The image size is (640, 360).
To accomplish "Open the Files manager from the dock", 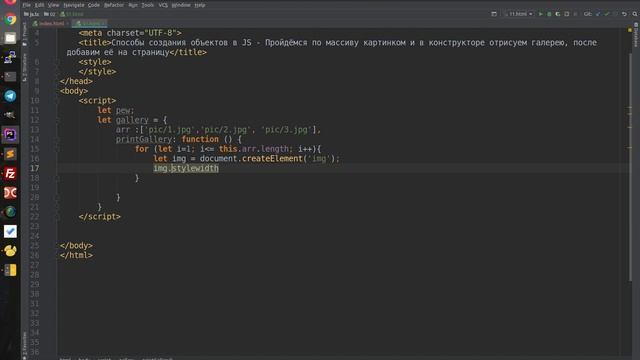I will pos(10,38).
